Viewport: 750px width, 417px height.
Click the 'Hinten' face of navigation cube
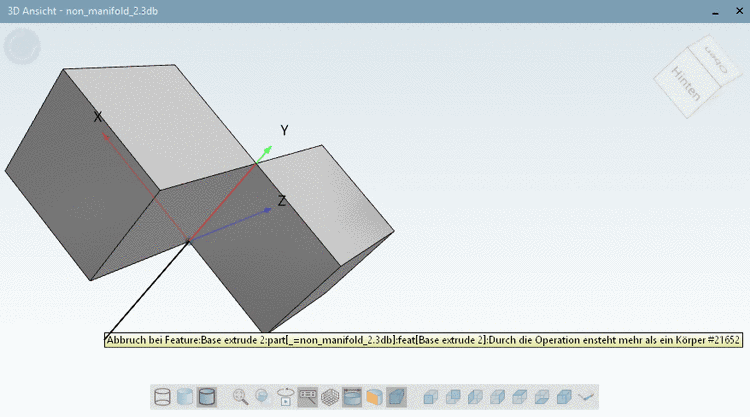click(686, 84)
